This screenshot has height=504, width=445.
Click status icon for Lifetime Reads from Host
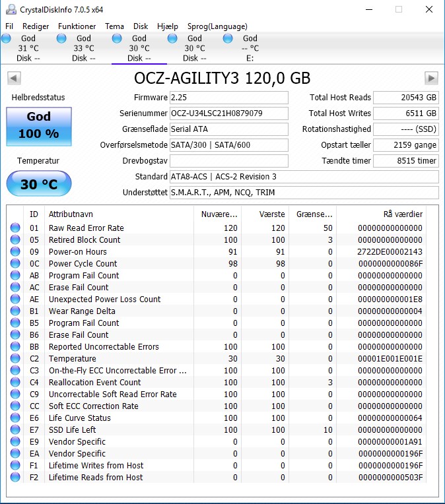point(15,478)
